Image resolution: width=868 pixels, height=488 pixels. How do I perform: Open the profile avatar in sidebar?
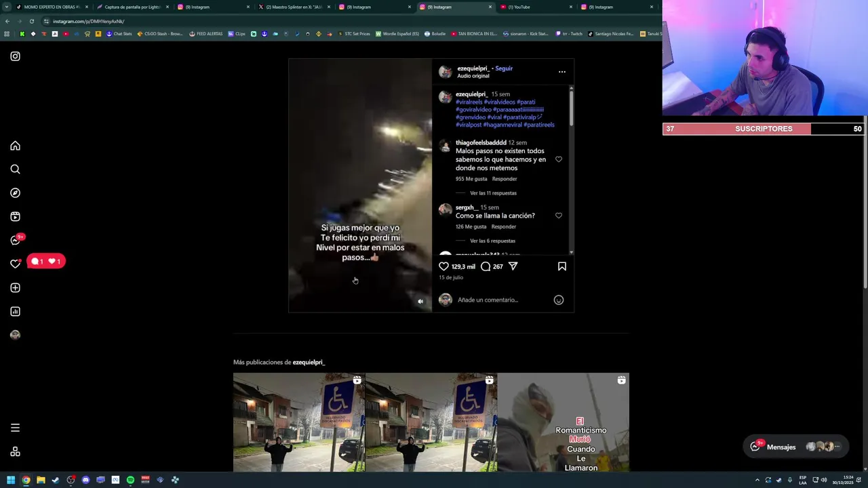[x=15, y=335]
